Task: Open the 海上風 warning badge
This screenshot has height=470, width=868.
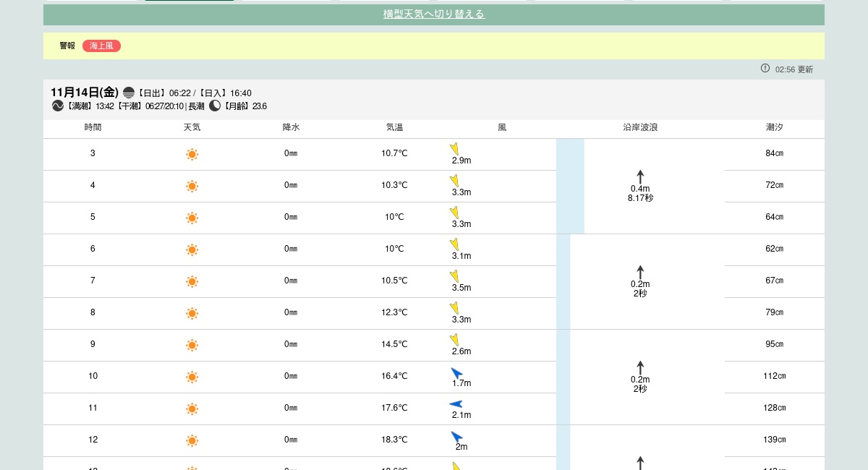Action: click(101, 46)
